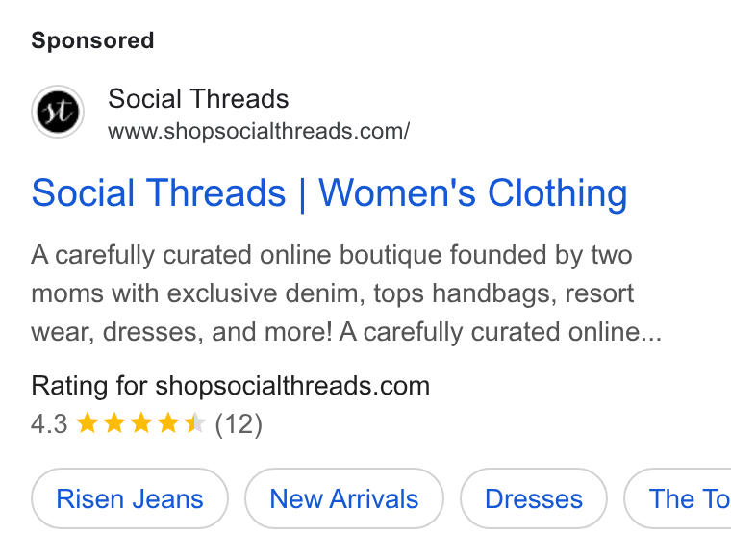Click the fourth gold rating star
Image resolution: width=731 pixels, height=560 pixels.
point(168,423)
